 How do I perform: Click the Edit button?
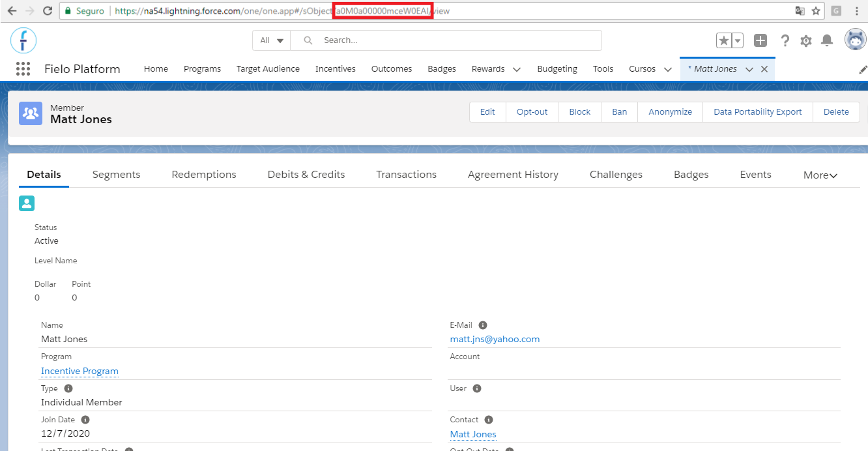click(x=487, y=111)
